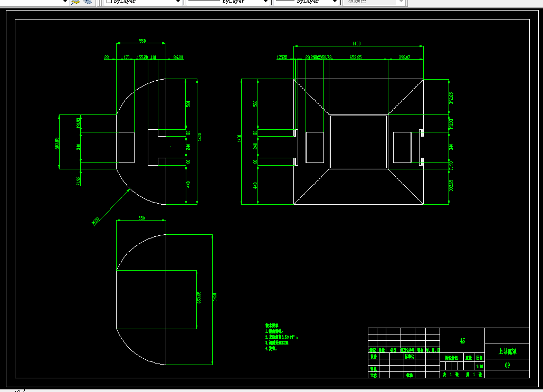Click the 共 1 张 sheet count text
Image resolution: width=543 pixels, height=392 pixels.
coord(451,375)
